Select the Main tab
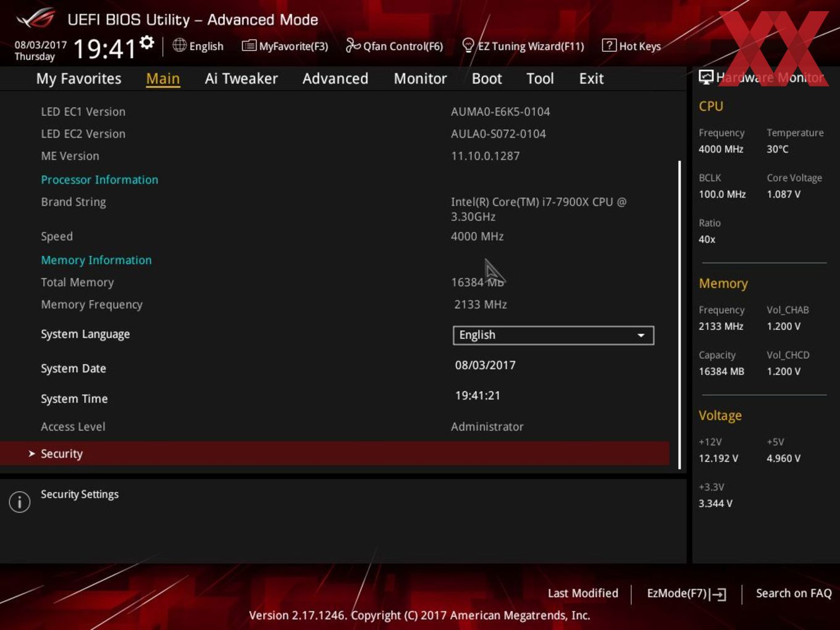This screenshot has height=630, width=840. (x=163, y=78)
